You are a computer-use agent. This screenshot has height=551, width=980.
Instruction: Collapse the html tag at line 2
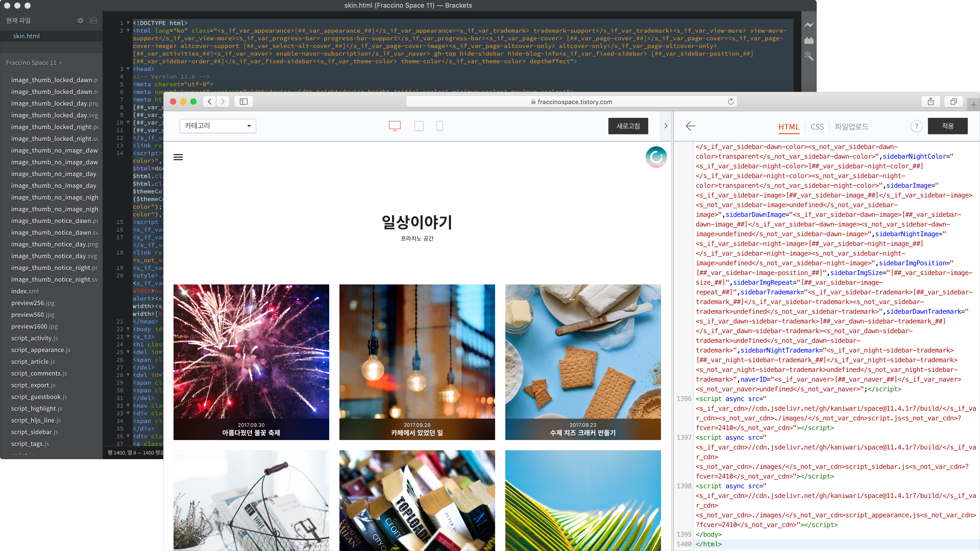coord(128,30)
